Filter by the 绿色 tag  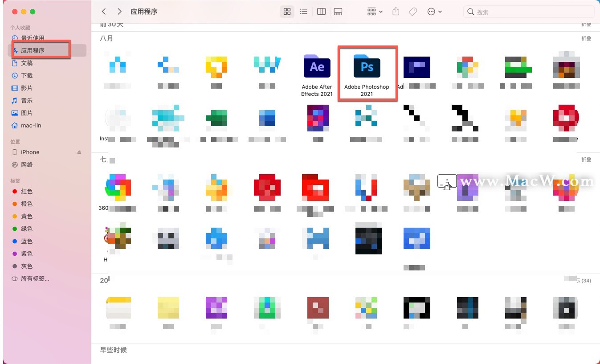[x=27, y=229]
